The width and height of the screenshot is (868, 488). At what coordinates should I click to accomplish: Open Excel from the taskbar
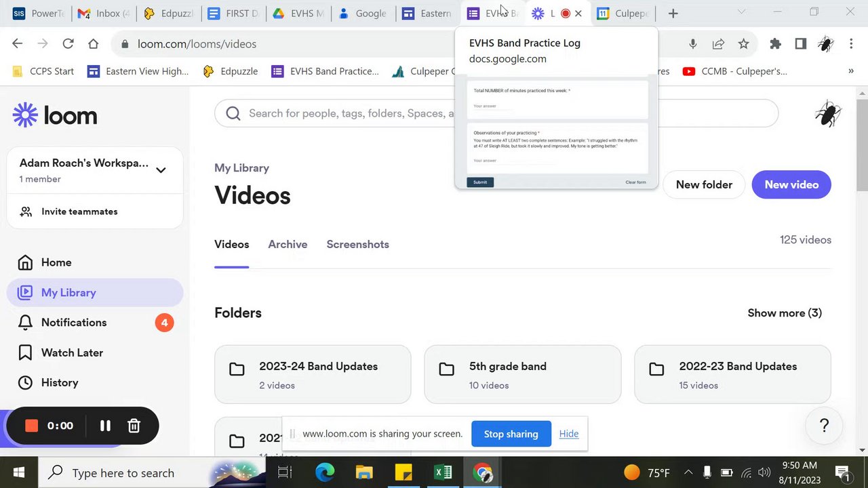pyautogui.click(x=443, y=472)
